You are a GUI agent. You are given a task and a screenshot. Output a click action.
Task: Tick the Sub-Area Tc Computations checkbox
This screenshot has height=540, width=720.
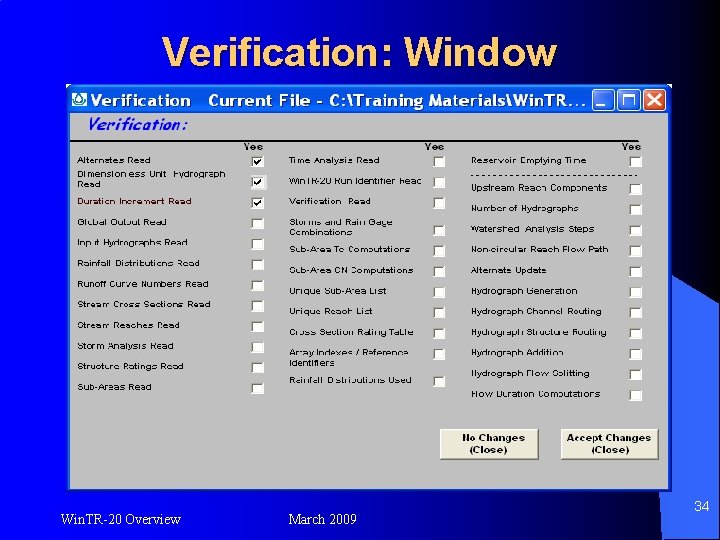(x=439, y=251)
